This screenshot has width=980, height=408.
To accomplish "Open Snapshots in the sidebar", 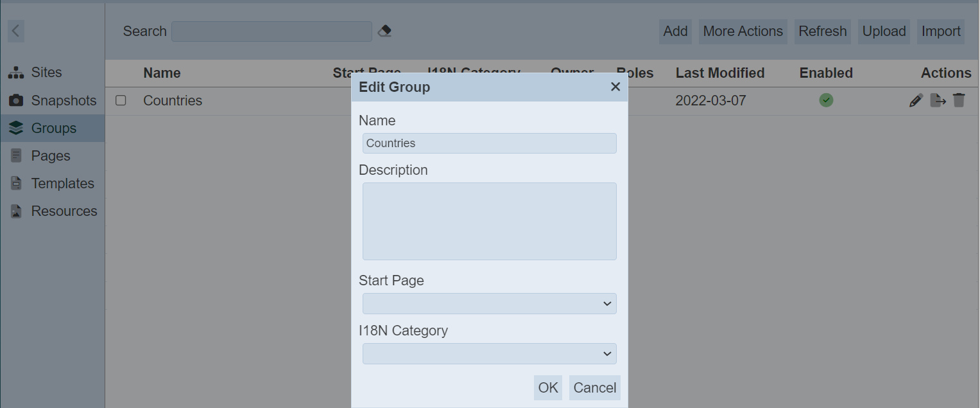I will click(x=63, y=101).
